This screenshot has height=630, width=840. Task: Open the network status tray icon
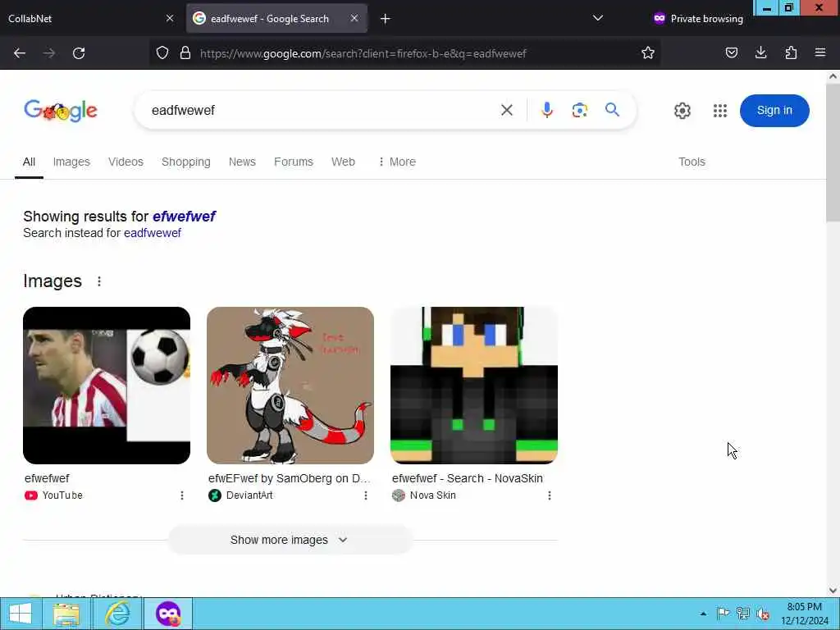743,614
